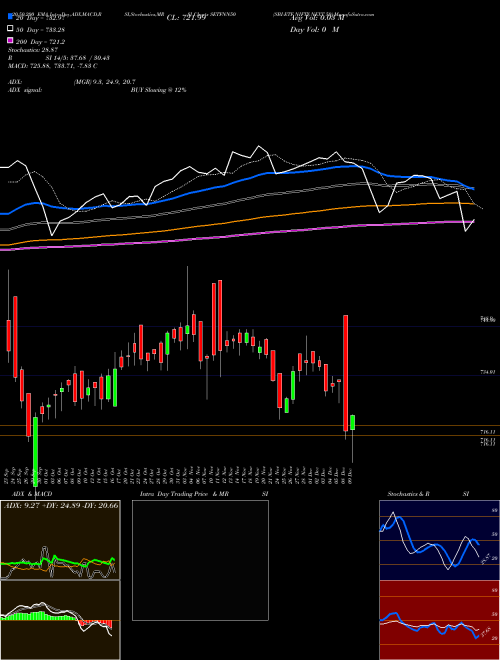
Task: Click the 'Day Vol: 0 M' text
Action: coord(314,29)
